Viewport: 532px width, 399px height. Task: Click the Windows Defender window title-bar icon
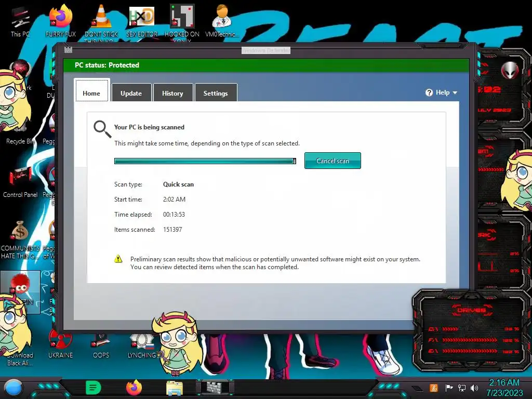tap(68, 50)
